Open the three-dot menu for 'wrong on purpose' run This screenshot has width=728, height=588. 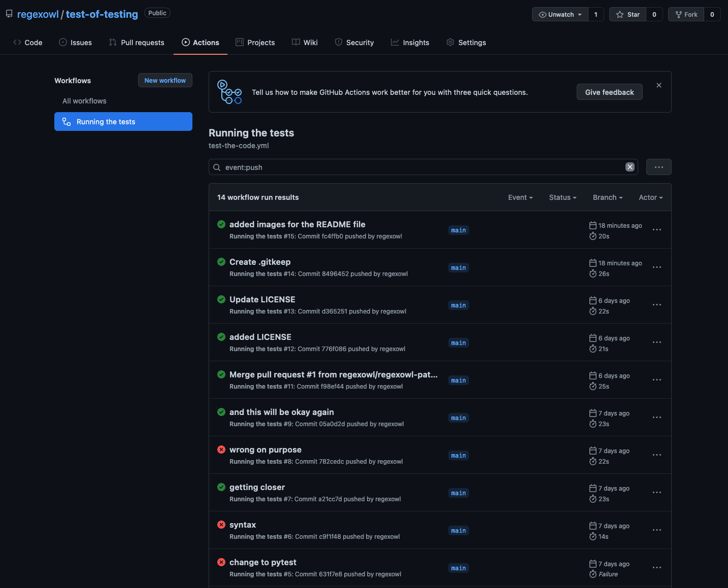point(657,455)
